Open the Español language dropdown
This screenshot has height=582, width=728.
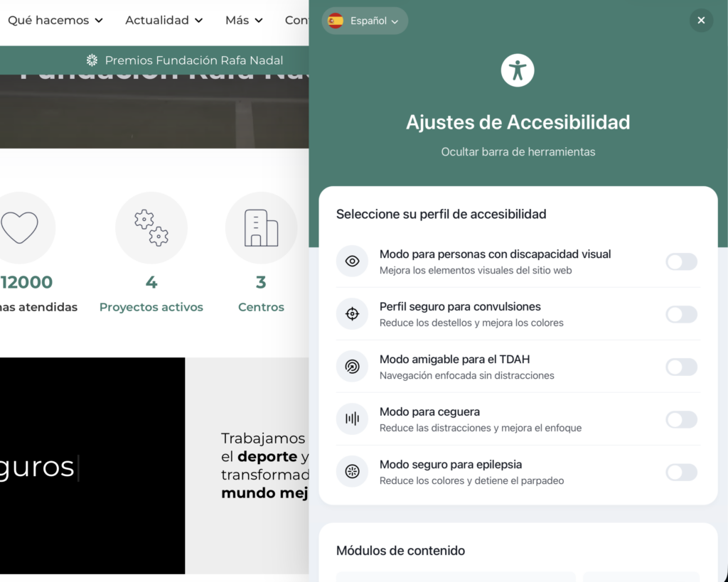[365, 21]
